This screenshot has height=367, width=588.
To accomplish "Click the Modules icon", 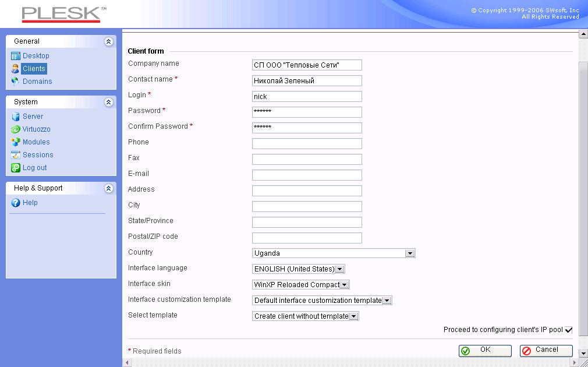I will [x=16, y=142].
